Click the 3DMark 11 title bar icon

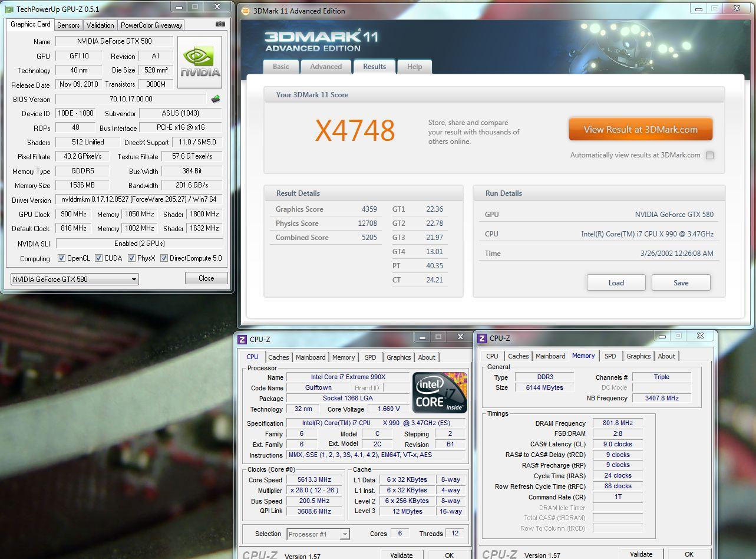tap(246, 11)
